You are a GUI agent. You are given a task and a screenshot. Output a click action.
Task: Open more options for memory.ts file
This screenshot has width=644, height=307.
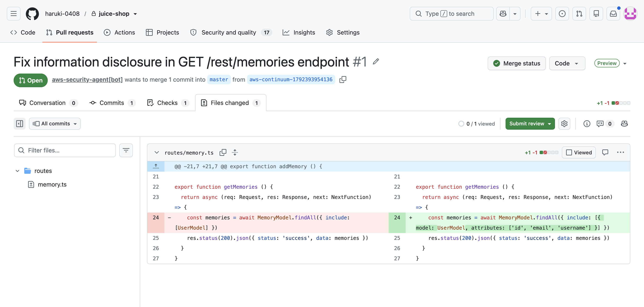coord(620,152)
